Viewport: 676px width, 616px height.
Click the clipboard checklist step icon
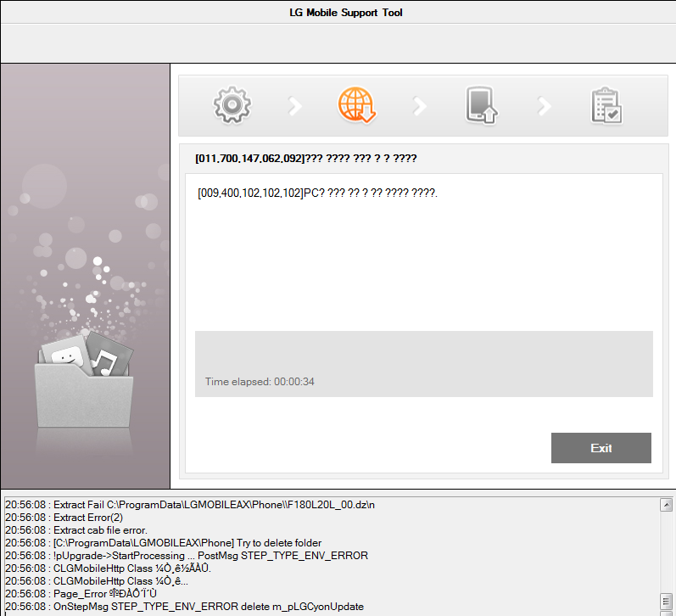(606, 106)
